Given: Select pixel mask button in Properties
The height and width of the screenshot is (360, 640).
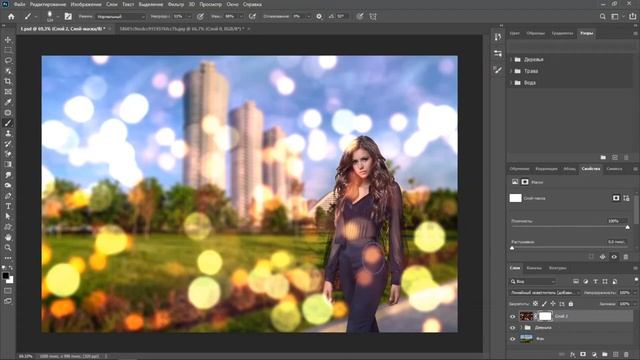Looking at the screenshot, I should coord(616,198).
